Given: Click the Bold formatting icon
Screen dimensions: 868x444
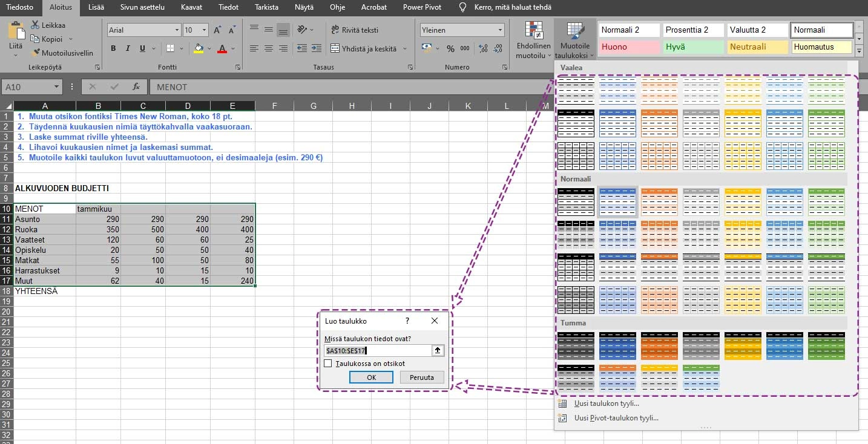Looking at the screenshot, I should coord(113,48).
